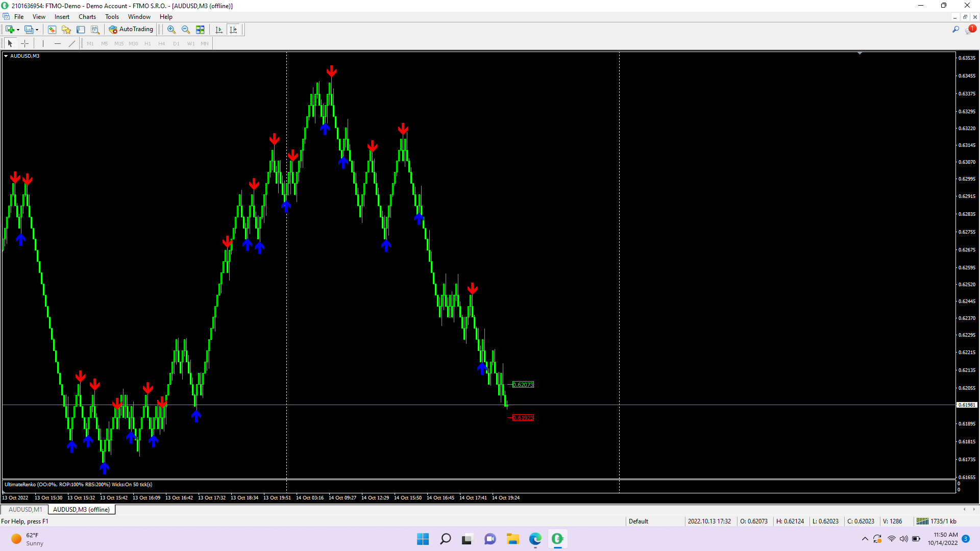This screenshot has width=980, height=551.
Task: Zoom in on the chart
Action: click(x=171, y=30)
